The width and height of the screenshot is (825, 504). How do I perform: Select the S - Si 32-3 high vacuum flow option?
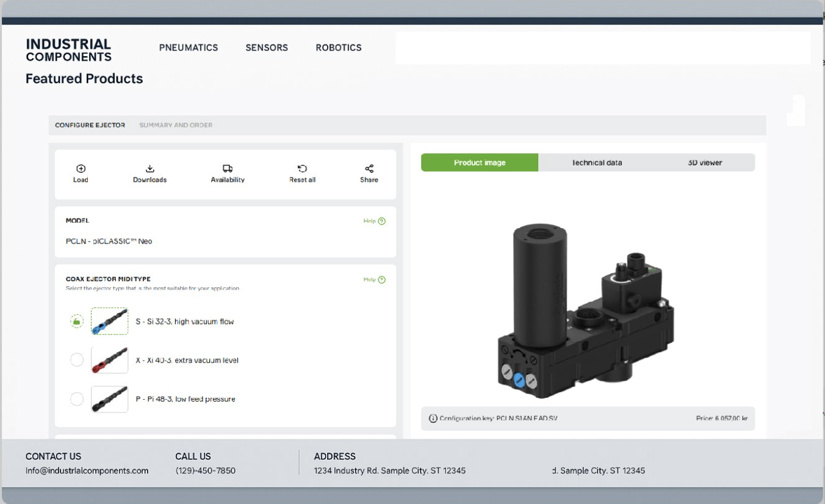coord(77,321)
